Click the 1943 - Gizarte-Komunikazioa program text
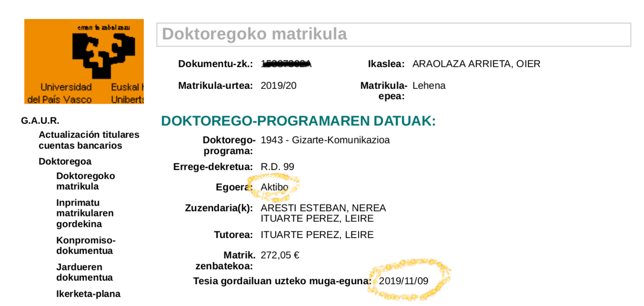Image resolution: width=644 pixels, height=306 pixels. point(325,140)
